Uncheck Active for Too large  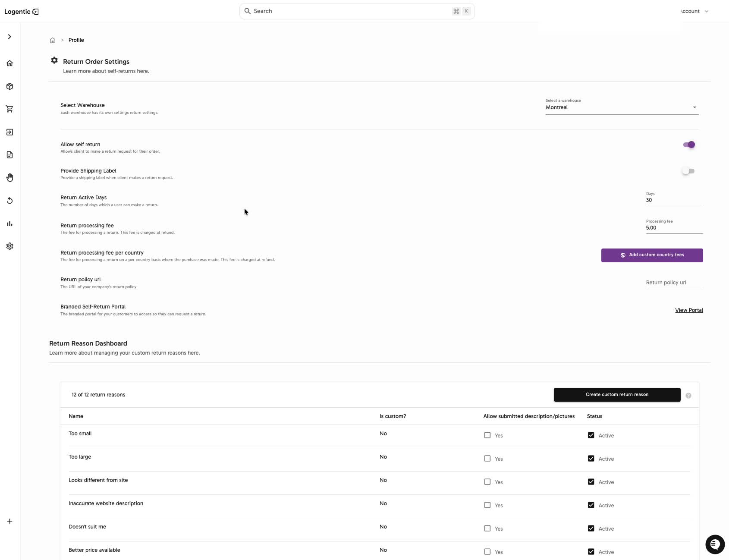tap(591, 459)
